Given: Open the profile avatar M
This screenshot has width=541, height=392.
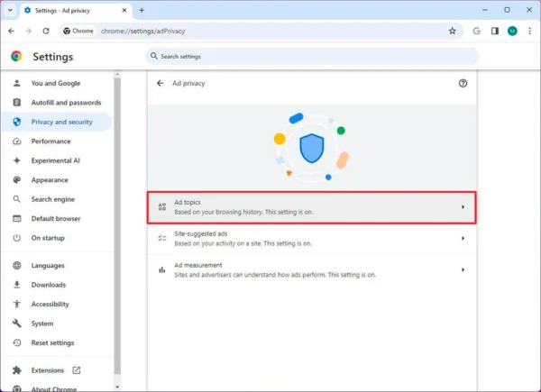Looking at the screenshot, I should pos(512,31).
